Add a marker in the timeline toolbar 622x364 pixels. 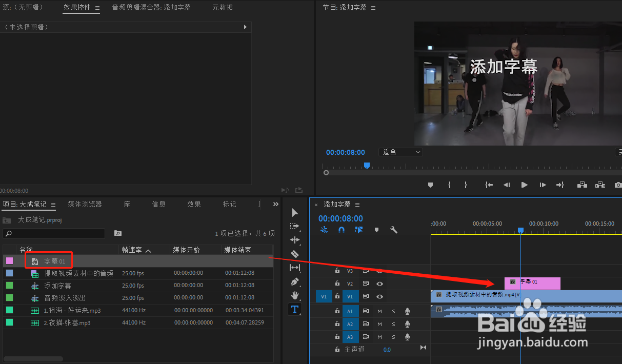click(x=377, y=230)
